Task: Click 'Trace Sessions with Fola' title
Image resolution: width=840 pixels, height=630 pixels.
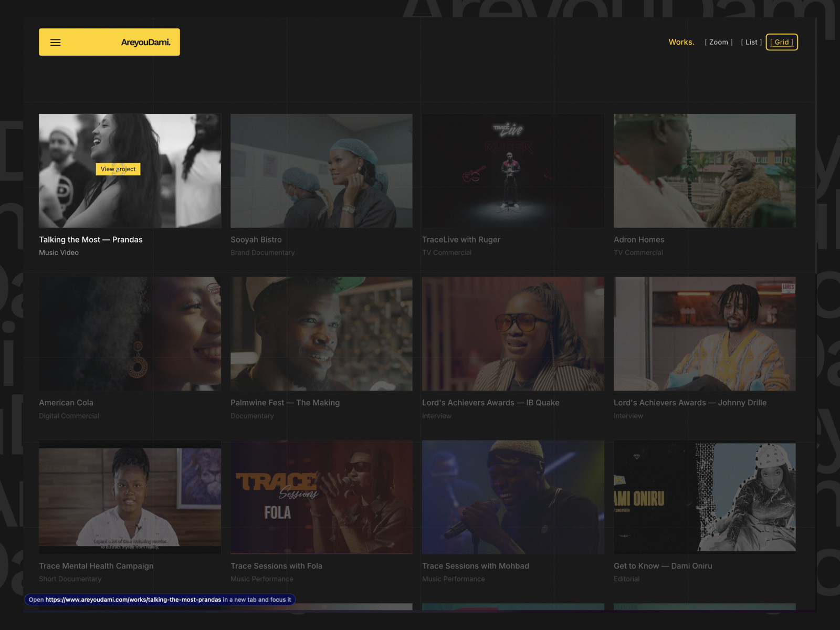Action: pos(276,566)
